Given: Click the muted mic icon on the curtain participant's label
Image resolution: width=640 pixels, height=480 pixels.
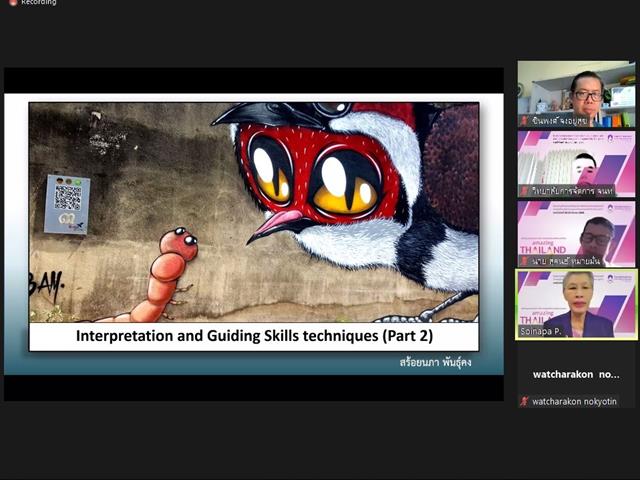Looking at the screenshot, I should click(524, 191).
